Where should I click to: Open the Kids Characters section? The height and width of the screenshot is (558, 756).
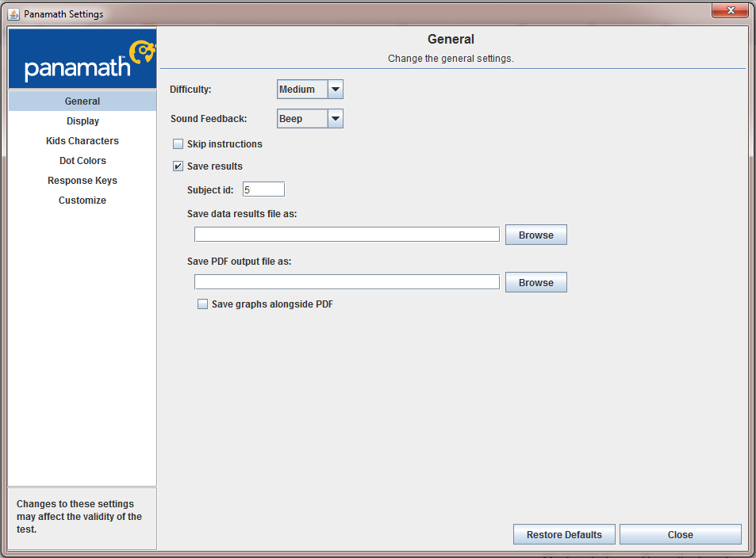pyautogui.click(x=83, y=141)
